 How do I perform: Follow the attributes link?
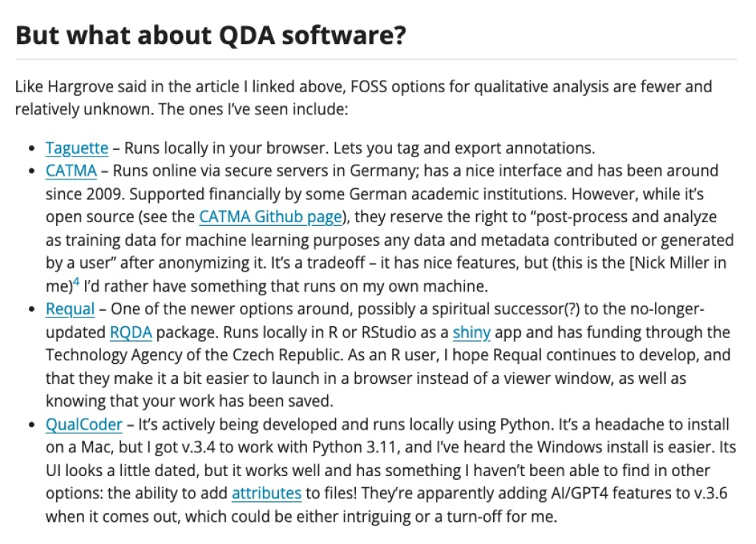tap(266, 493)
